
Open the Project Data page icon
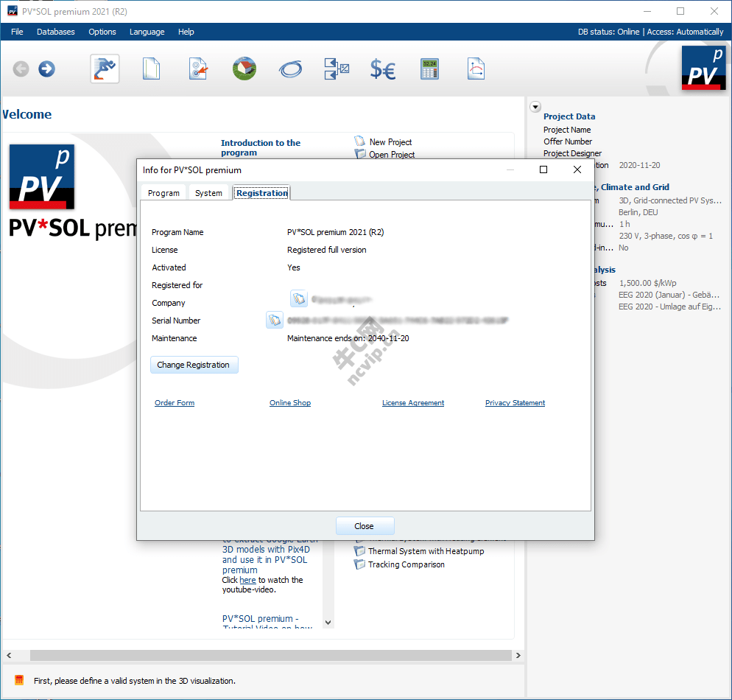(151, 69)
